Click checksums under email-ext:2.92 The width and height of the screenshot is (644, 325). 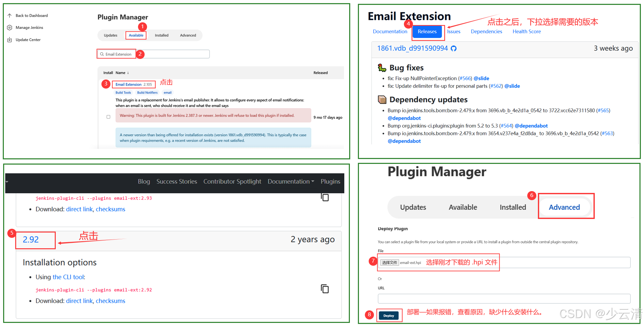[110, 301]
